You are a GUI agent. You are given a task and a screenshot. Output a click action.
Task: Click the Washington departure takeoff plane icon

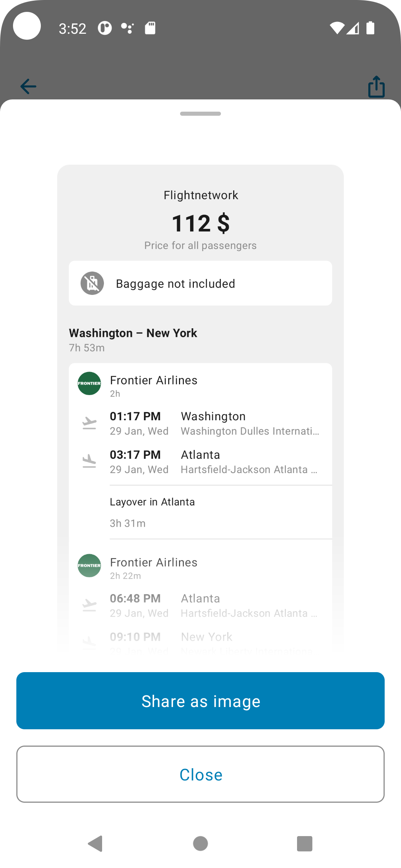click(x=89, y=423)
